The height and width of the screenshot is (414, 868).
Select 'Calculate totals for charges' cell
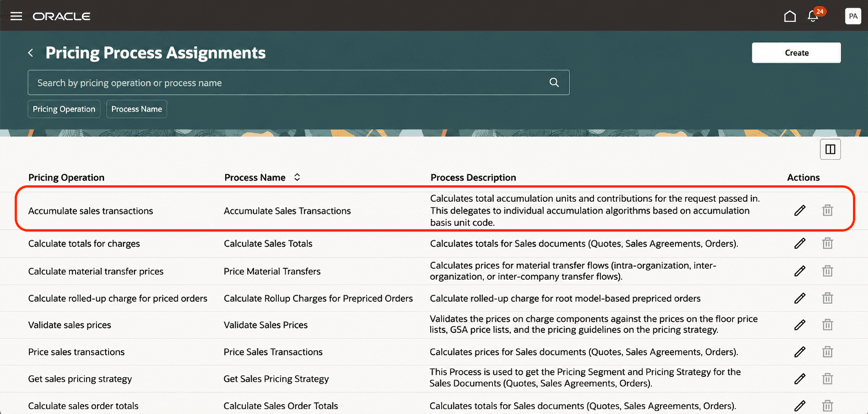(x=84, y=243)
